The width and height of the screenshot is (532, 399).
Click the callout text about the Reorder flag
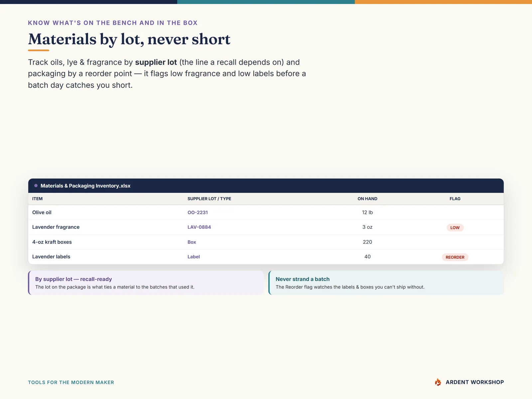(x=350, y=287)
